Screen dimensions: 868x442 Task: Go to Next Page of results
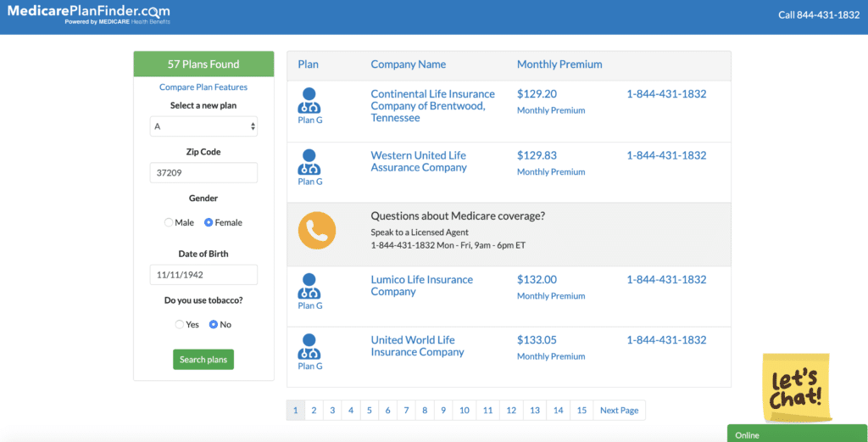[x=619, y=411]
